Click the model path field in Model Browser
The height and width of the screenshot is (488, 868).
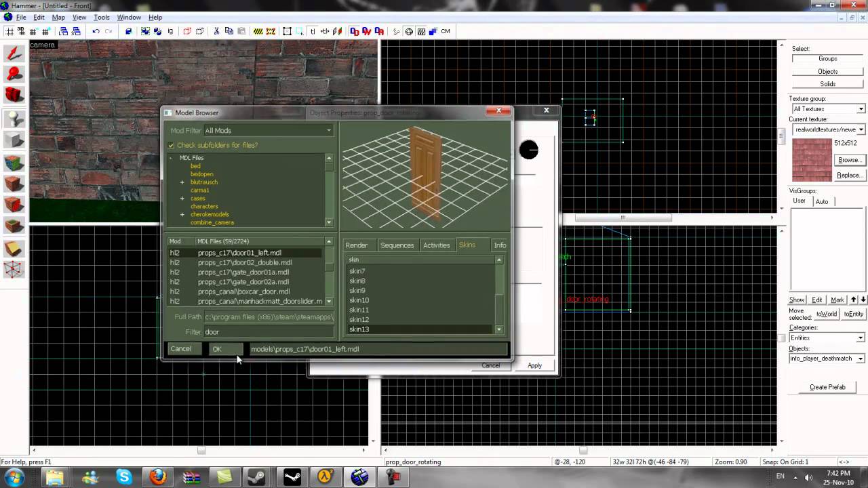(378, 349)
